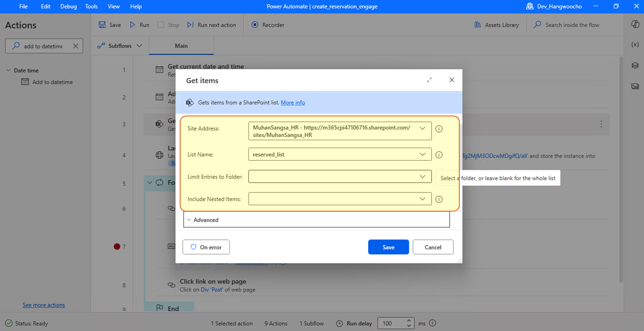644x331 pixels.
Task: Open the Subflows dropdown
Action: point(120,46)
